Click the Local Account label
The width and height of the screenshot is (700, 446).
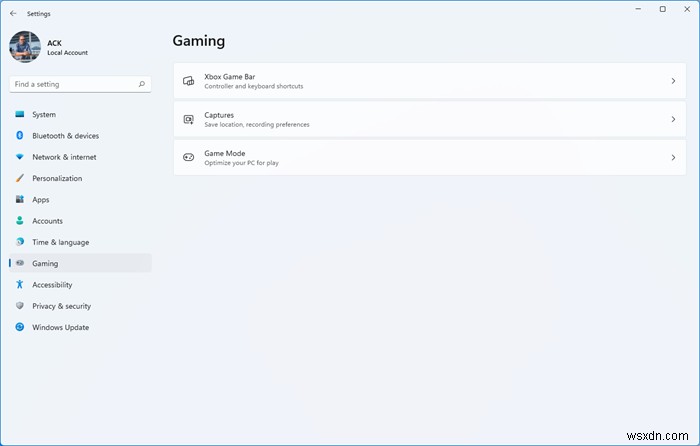coord(67,53)
